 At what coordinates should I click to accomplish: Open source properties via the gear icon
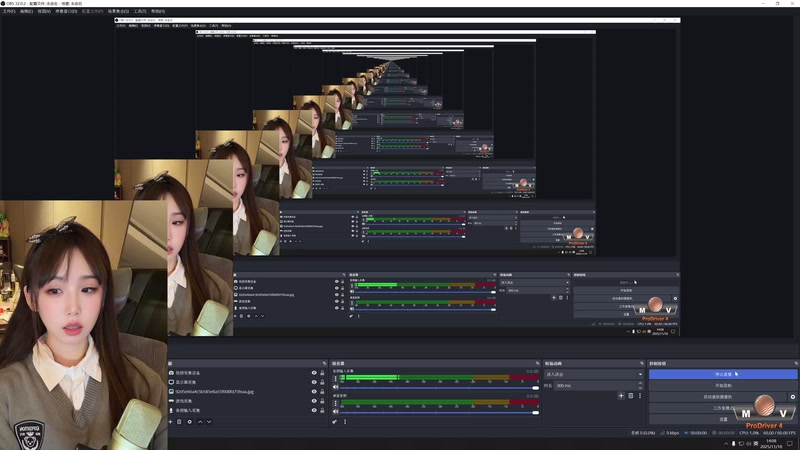click(x=190, y=422)
